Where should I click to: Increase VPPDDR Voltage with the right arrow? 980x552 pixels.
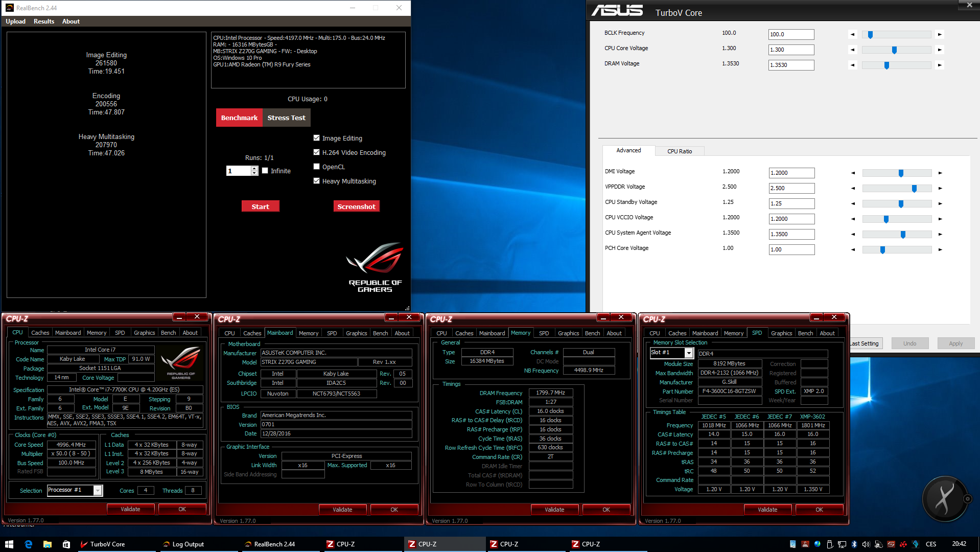tap(940, 189)
